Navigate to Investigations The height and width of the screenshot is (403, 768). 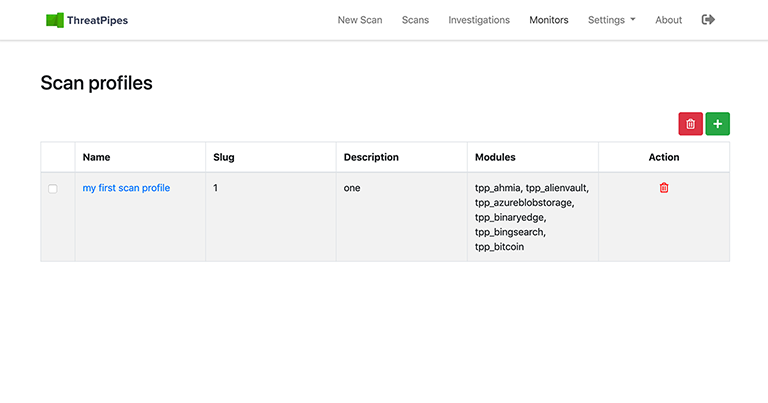click(479, 20)
